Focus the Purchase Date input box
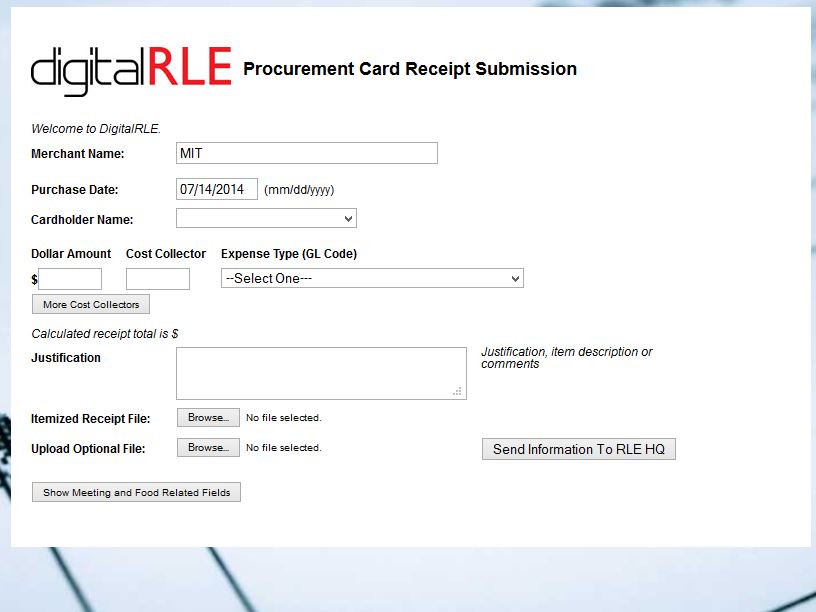The width and height of the screenshot is (816, 612). coord(217,189)
